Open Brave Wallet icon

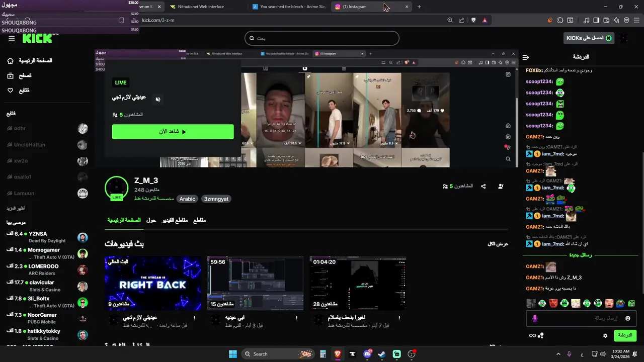[606, 20]
